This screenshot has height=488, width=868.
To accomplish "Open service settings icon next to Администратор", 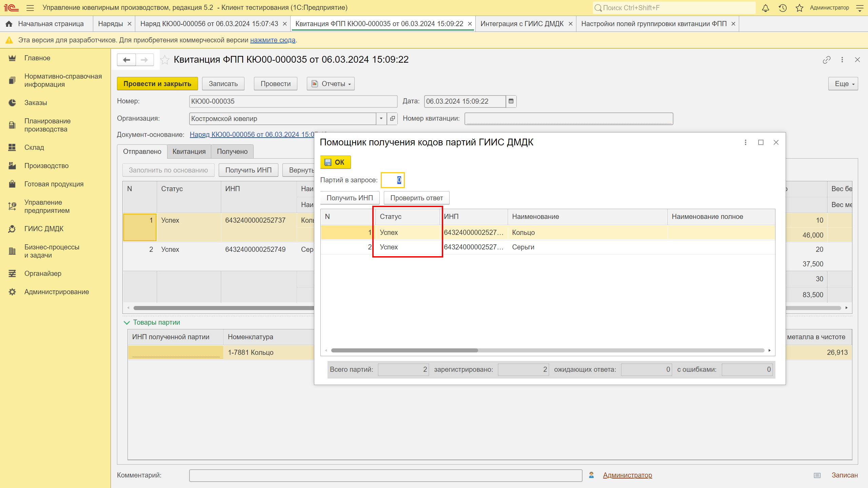I will (860, 7).
